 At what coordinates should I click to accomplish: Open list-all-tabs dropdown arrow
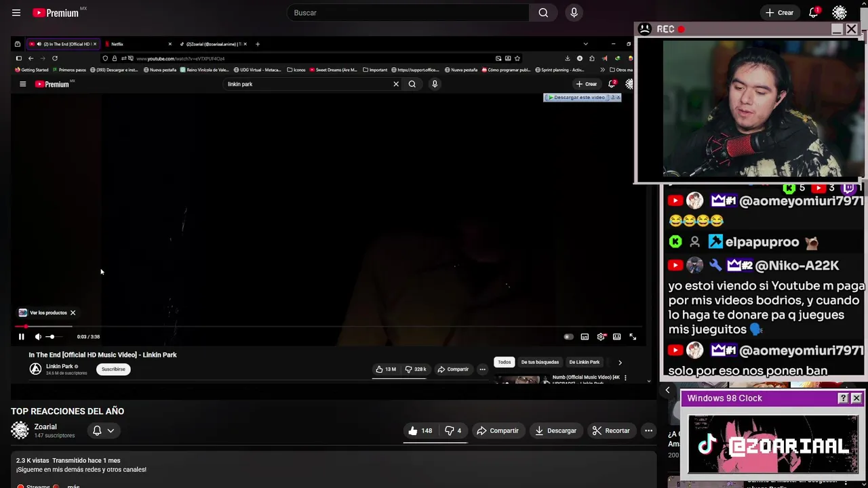pos(585,44)
